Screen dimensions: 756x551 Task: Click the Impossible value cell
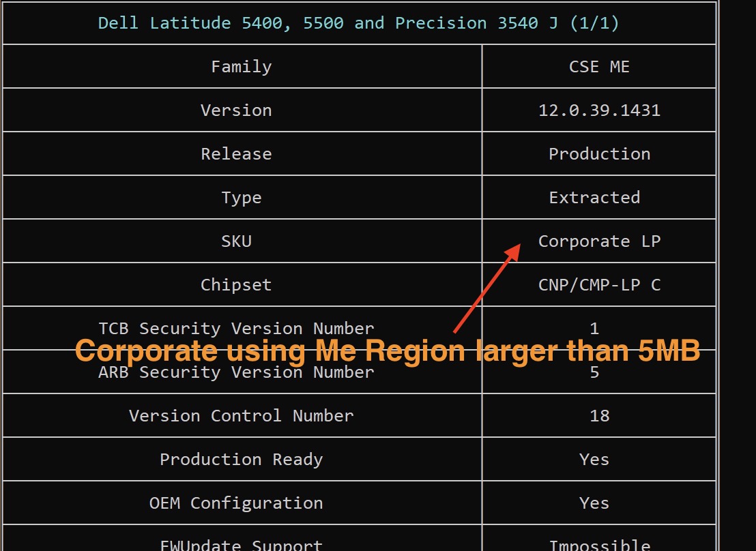point(599,544)
